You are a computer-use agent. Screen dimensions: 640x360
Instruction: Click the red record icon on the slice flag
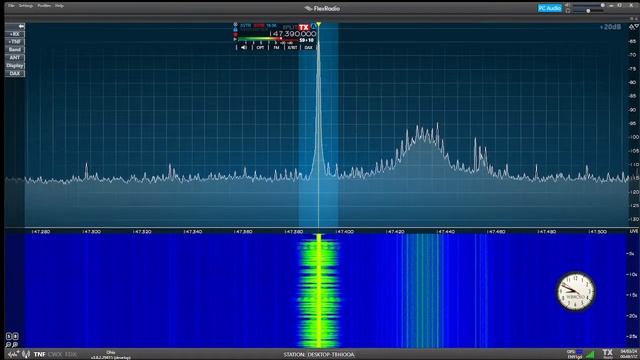pos(236,35)
